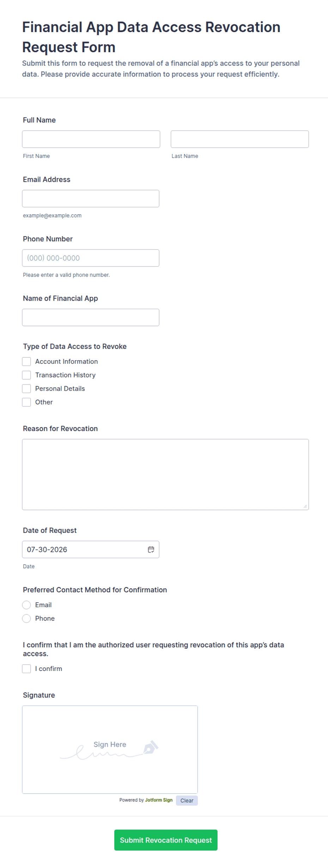Submit Revocation Request button
The width and height of the screenshot is (328, 868).
pos(166,840)
